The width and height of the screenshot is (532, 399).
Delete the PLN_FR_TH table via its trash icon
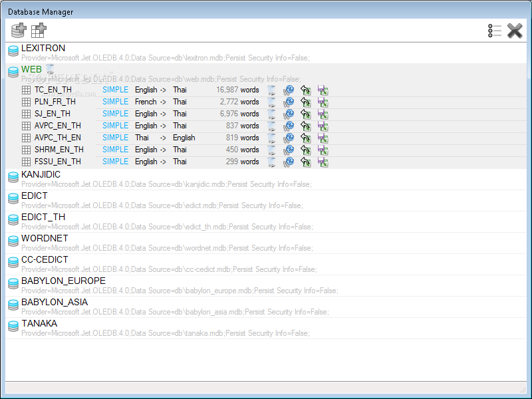click(x=271, y=102)
